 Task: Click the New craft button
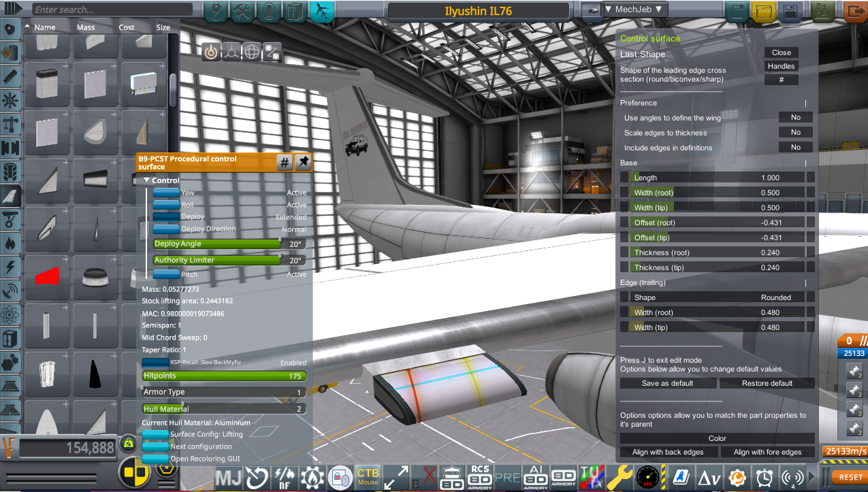pyautogui.click(x=737, y=11)
